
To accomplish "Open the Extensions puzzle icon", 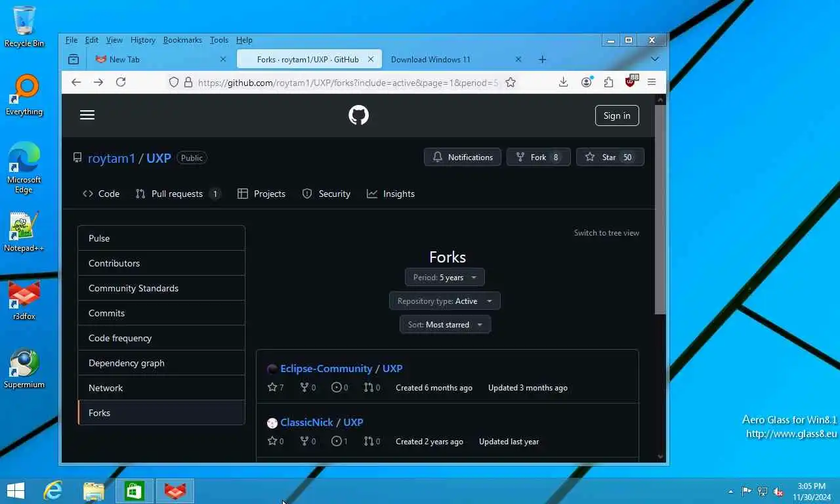I will click(608, 82).
